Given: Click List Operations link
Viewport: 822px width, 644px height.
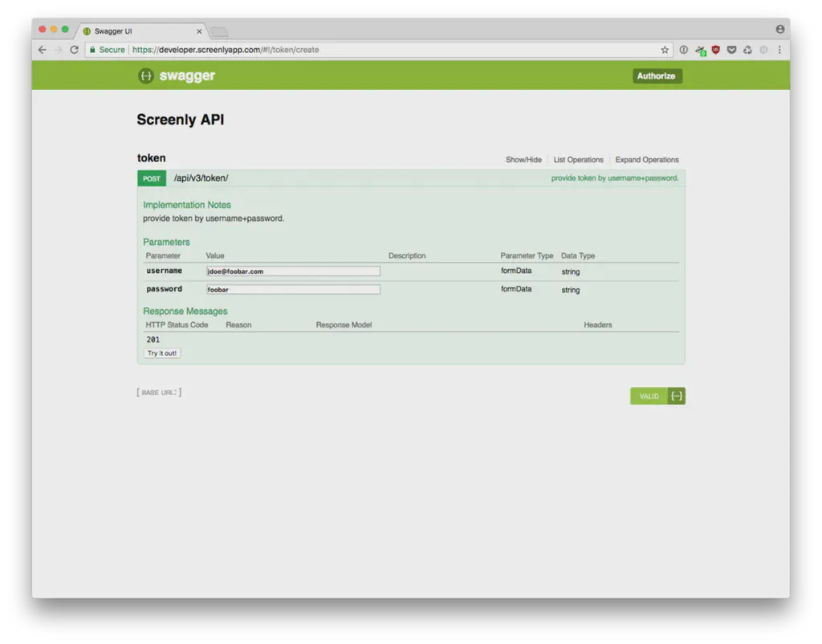Looking at the screenshot, I should [579, 160].
